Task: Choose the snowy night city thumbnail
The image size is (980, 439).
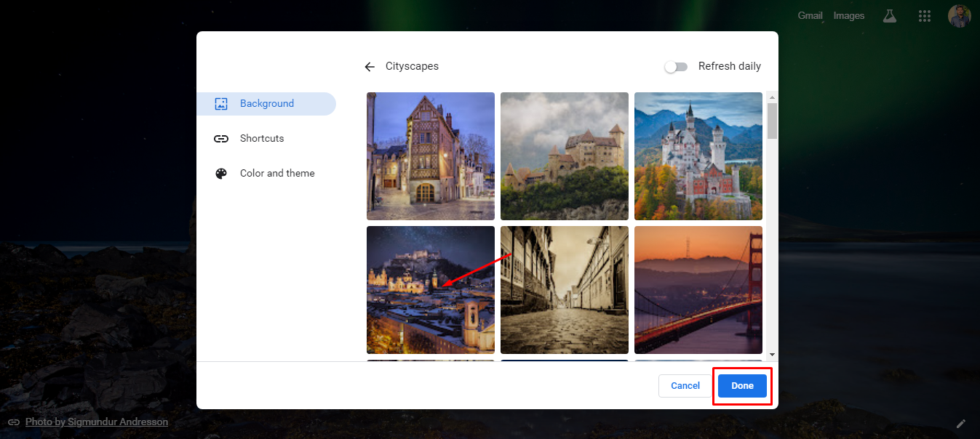Action: (431, 290)
